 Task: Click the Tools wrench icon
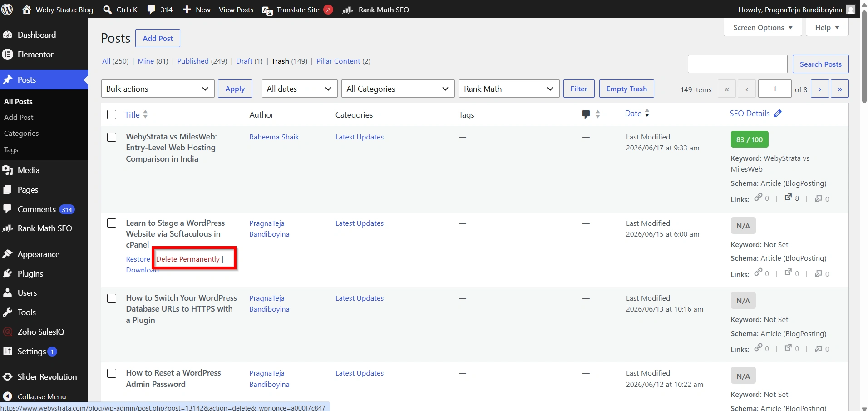8,312
